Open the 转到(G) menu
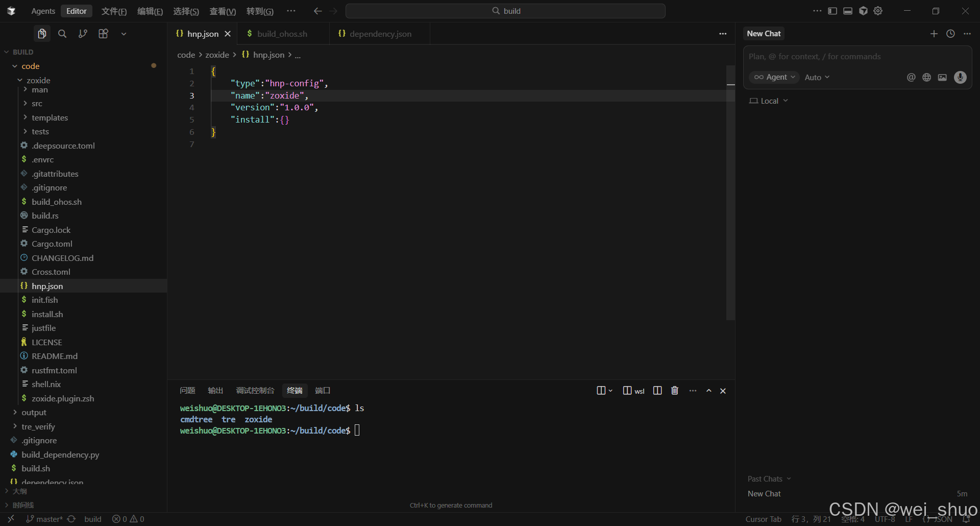The image size is (980, 526). click(x=260, y=11)
